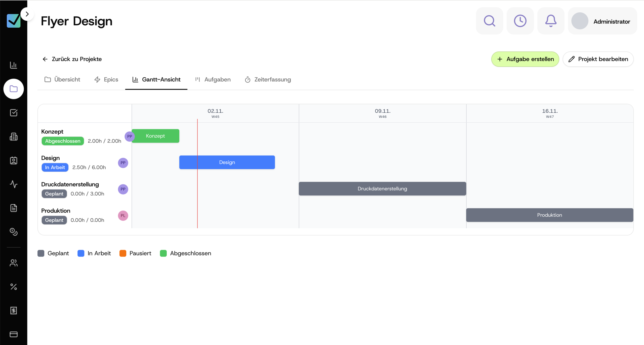Screen dimensions: 644x345
Task: Open the dashboard bar-chart sidebar icon
Action: click(14, 65)
